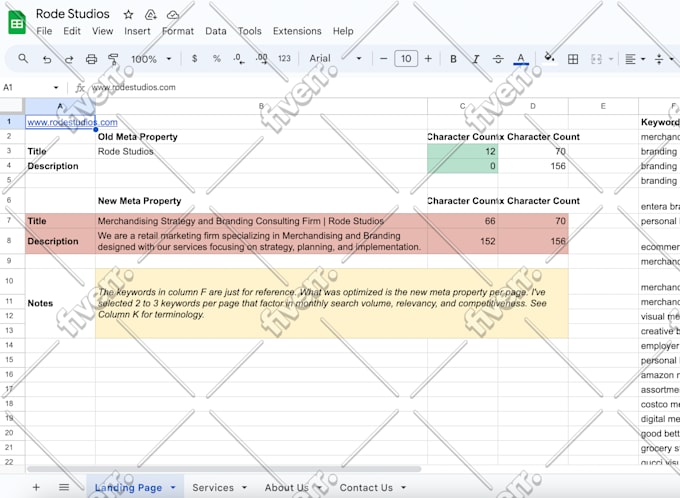Open the Tools menu
This screenshot has height=498, width=680.
[x=249, y=31]
